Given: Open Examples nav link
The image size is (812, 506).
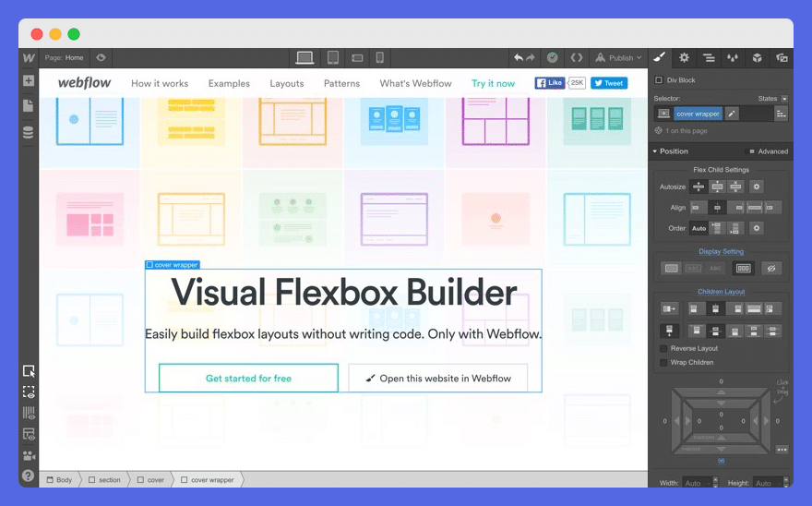Looking at the screenshot, I should 229,83.
